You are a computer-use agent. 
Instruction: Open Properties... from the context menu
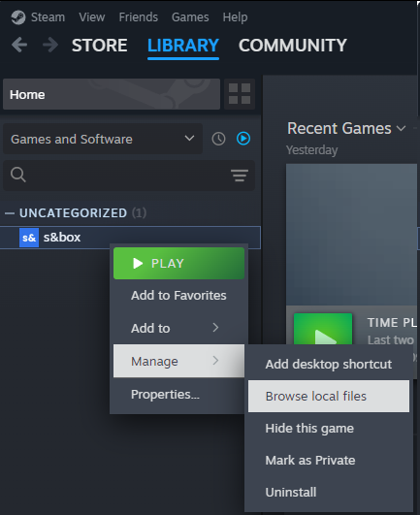(179, 394)
